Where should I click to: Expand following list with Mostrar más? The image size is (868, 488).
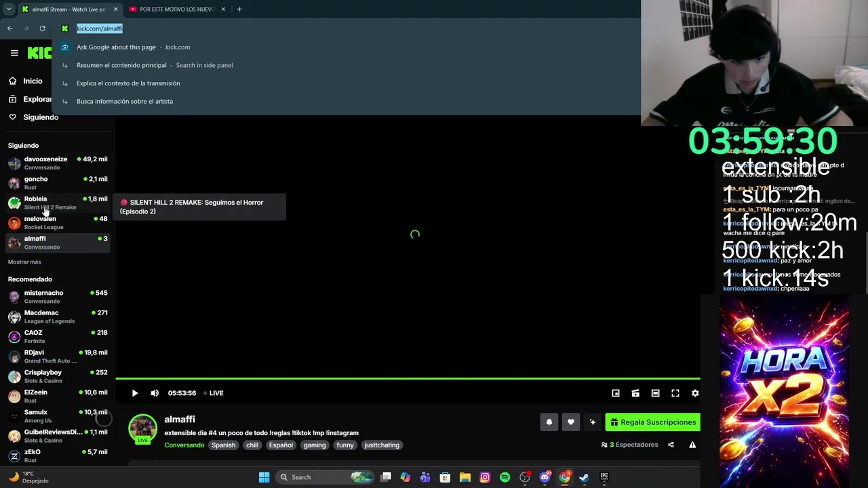(x=24, y=262)
